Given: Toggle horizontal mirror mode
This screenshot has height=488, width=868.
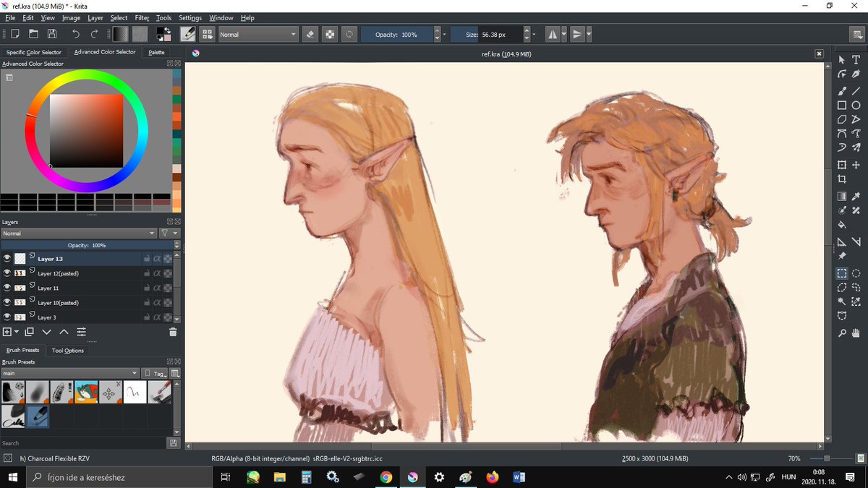Looking at the screenshot, I should coord(553,34).
